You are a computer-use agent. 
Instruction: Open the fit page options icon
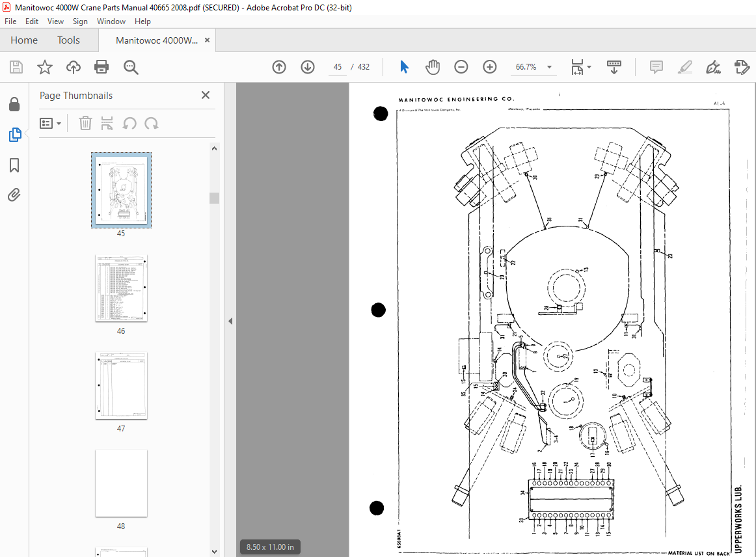pos(576,67)
